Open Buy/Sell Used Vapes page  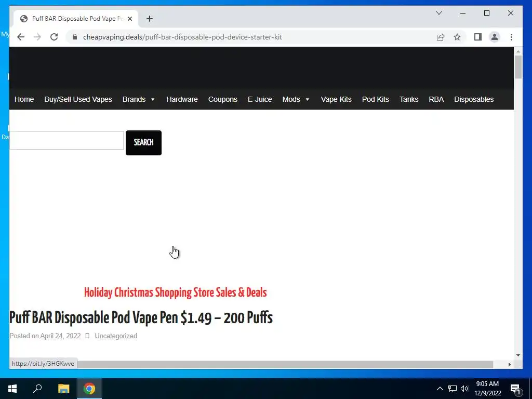pos(78,99)
